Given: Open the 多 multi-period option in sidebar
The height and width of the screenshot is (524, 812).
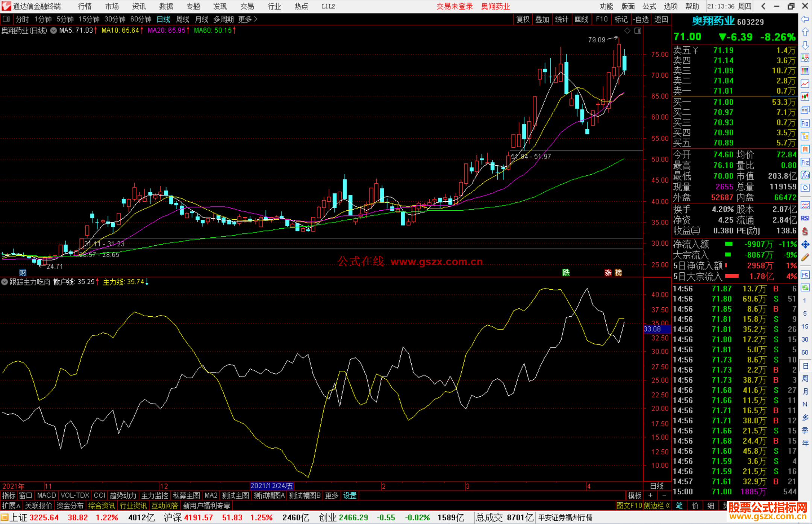Looking at the screenshot, I should [x=805, y=417].
